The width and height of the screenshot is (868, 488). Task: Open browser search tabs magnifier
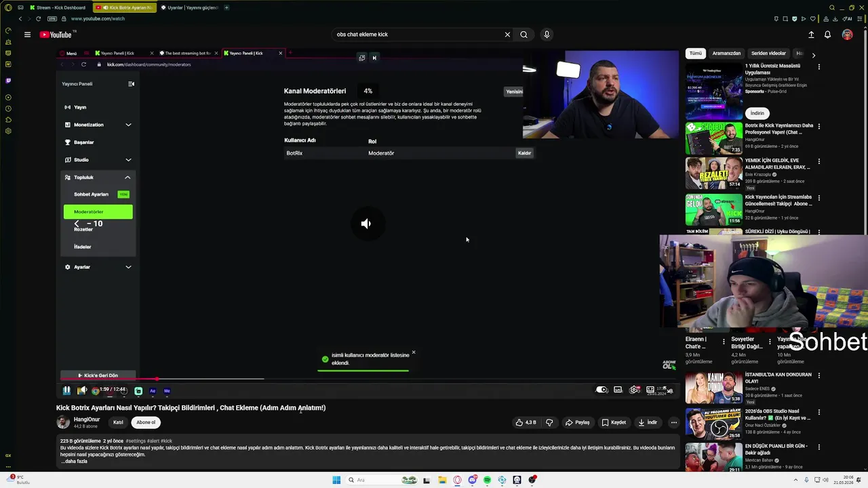[x=832, y=7]
